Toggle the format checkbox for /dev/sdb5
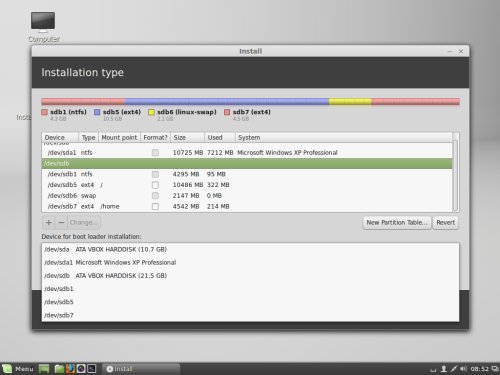 155,185
